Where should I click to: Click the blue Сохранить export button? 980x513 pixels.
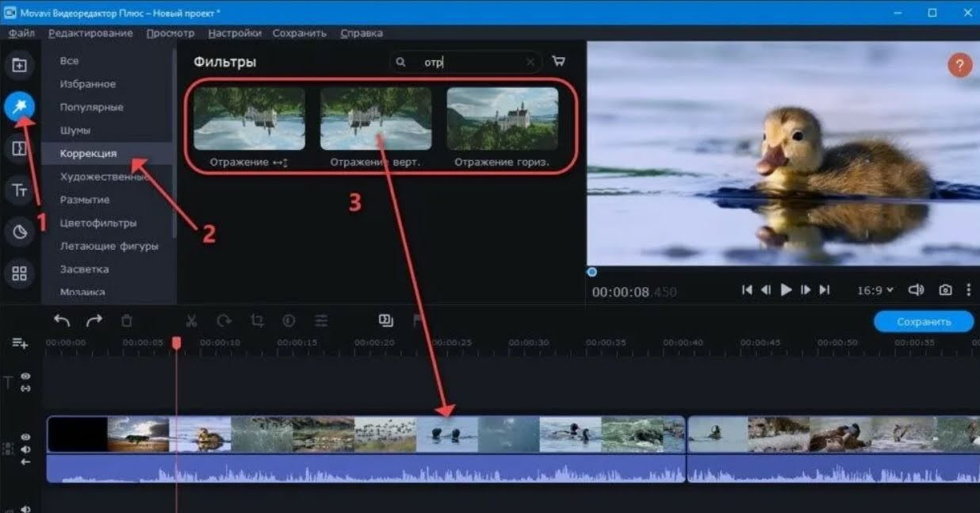[924, 321]
